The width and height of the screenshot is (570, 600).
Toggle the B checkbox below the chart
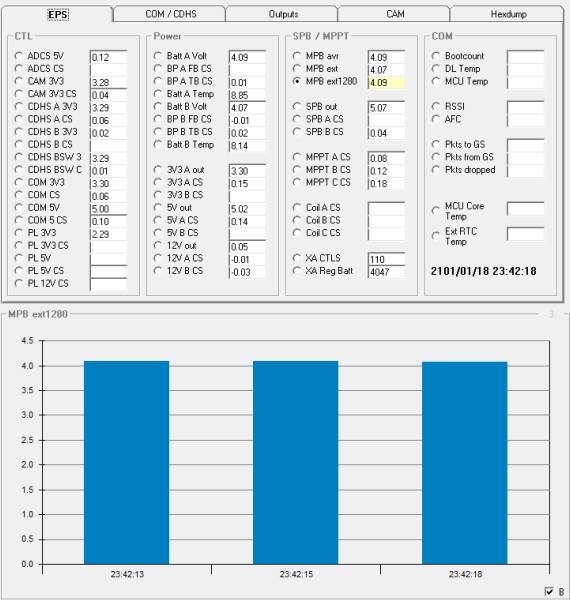549,591
